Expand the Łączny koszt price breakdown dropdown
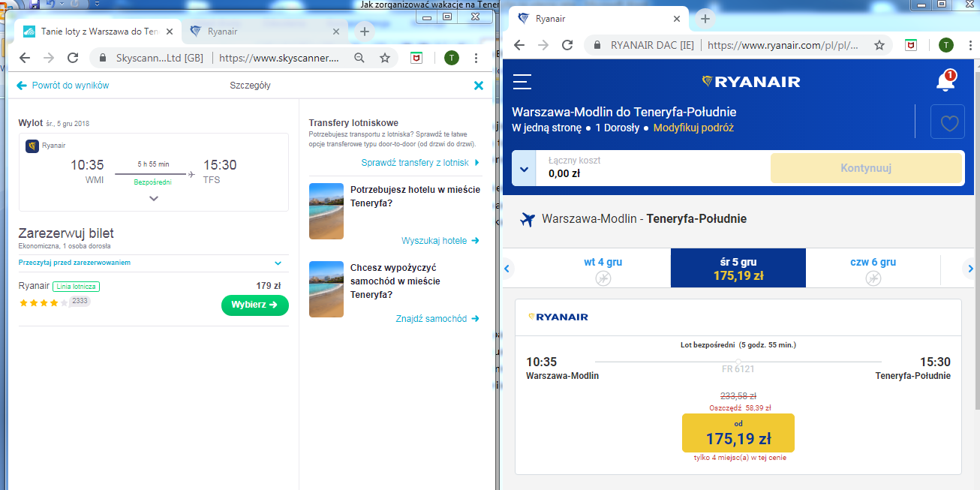 pos(524,168)
